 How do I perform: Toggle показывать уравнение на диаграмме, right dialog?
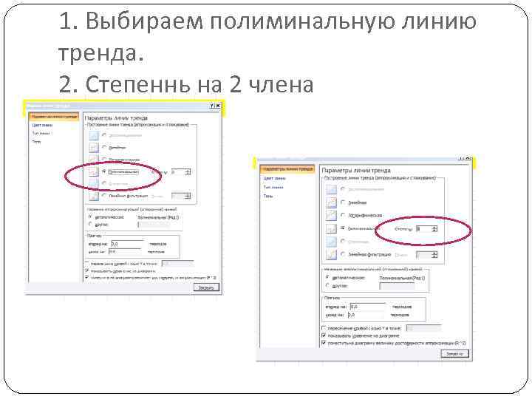324,335
